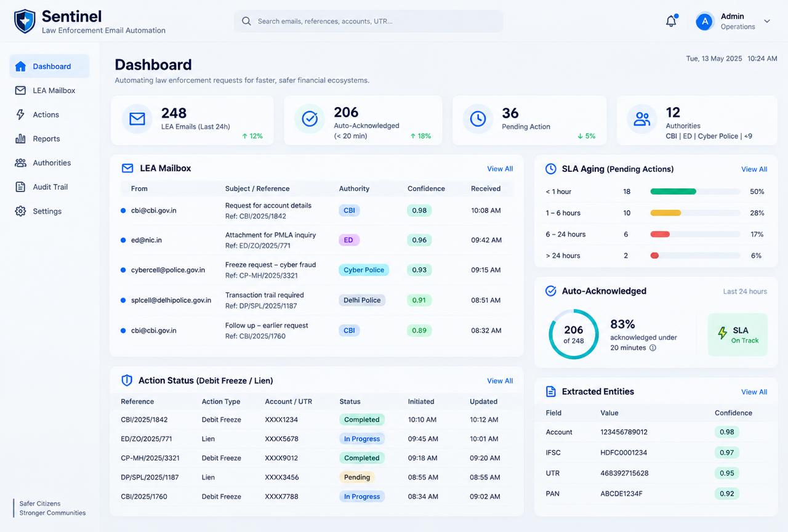Open 'Request for account details' email subject
The image size is (788, 532).
[268, 206]
